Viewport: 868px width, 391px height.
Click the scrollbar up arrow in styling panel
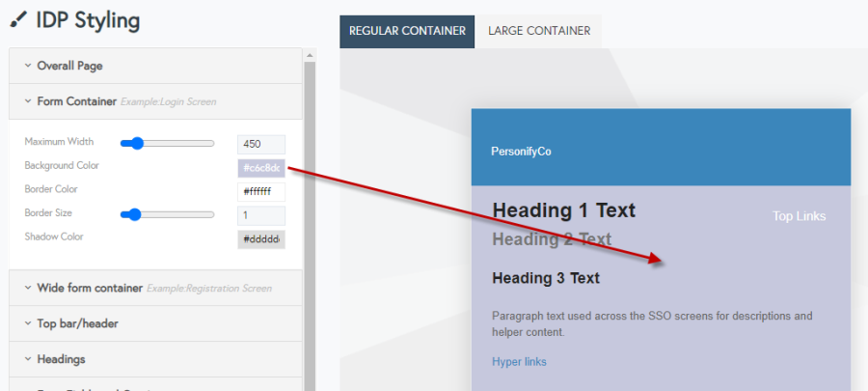point(310,55)
